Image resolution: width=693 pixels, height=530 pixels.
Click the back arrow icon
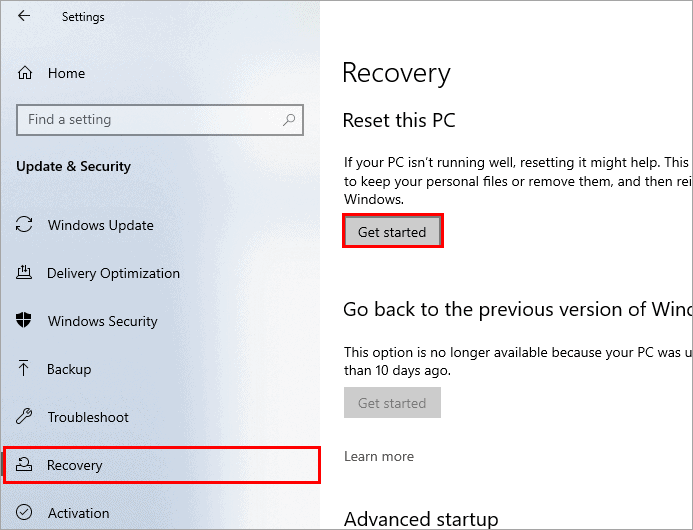(24, 17)
